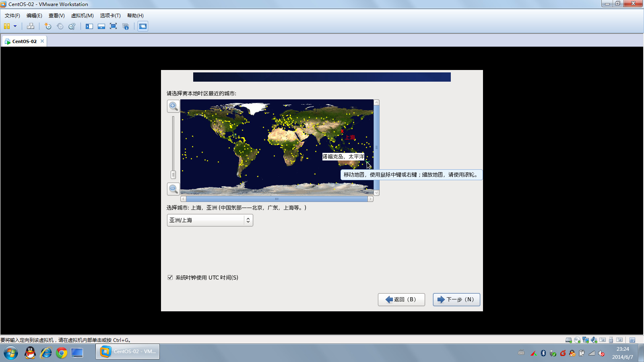Click the hard disk status icon
Screen dimensions: 644x362
click(x=569, y=340)
